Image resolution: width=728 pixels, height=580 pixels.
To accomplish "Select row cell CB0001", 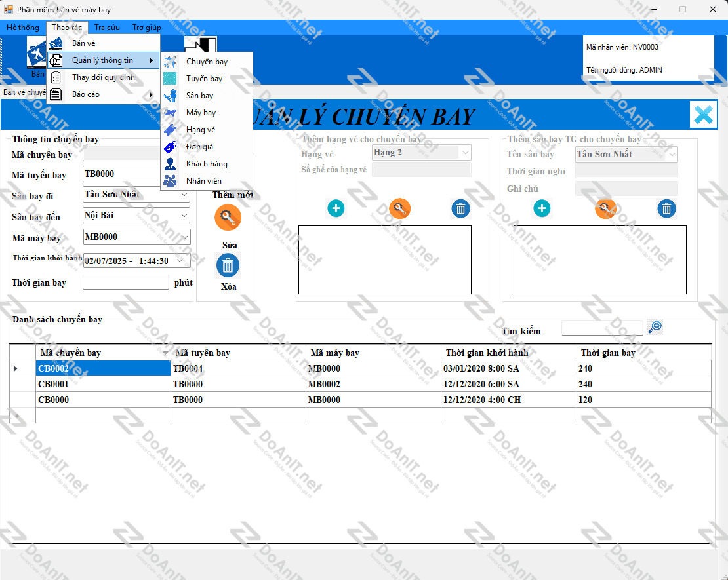I will [103, 384].
